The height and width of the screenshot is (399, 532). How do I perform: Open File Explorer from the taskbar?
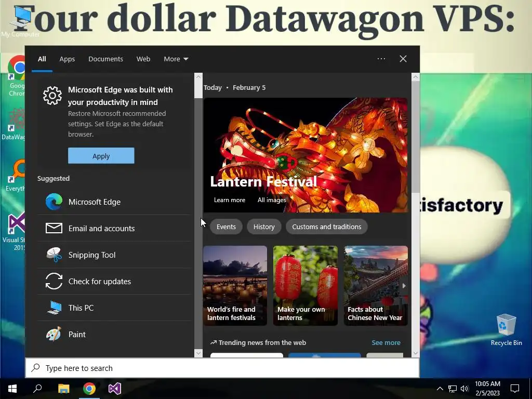[63, 389]
